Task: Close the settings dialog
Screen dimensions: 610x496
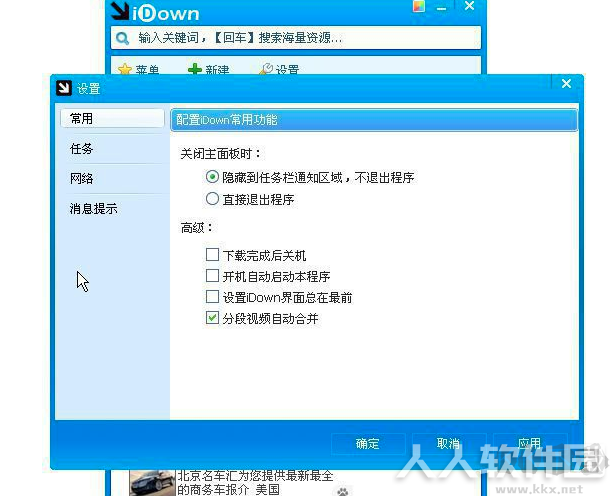Action: pyautogui.click(x=566, y=83)
